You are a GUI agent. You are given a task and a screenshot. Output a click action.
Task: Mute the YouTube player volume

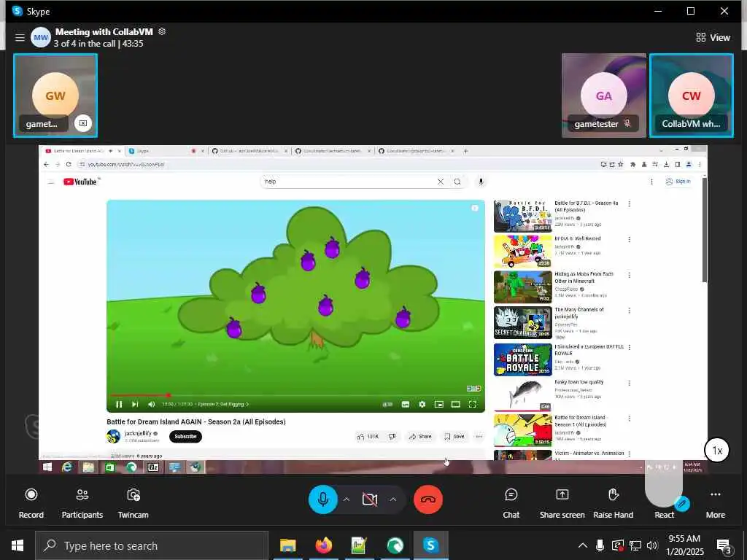point(152,404)
